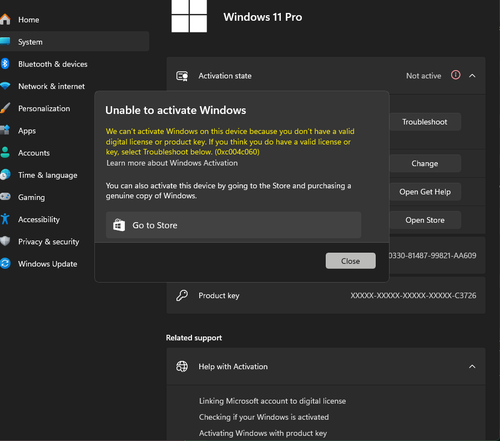Click the Accessibility figure icon
Viewport: 500px width, 441px height.
(5, 219)
